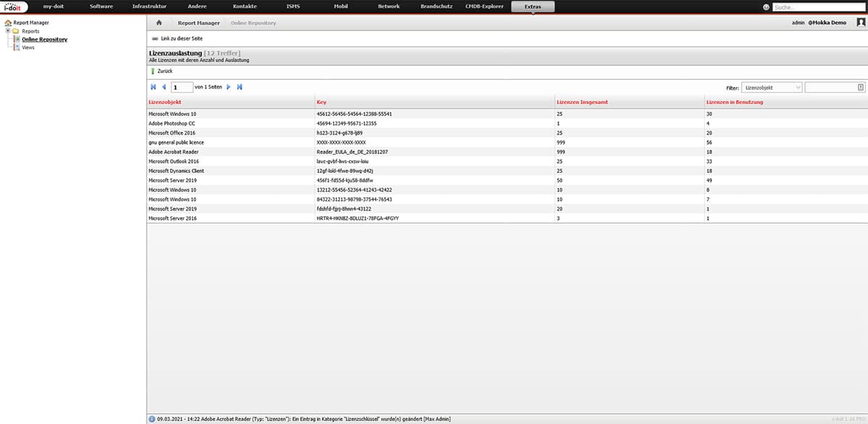868x424 pixels.
Task: Jump to the last results page
Action: (239, 88)
